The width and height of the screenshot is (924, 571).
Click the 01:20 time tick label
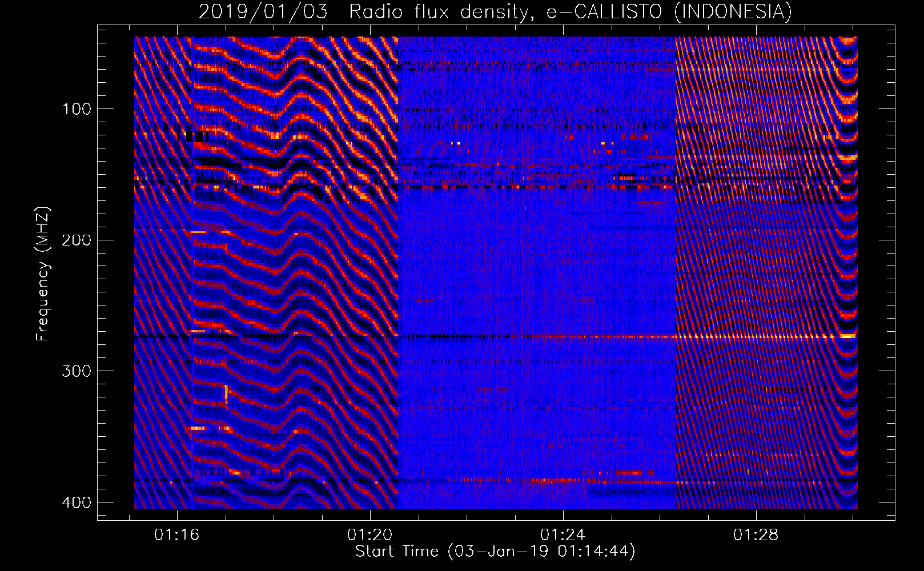click(369, 535)
